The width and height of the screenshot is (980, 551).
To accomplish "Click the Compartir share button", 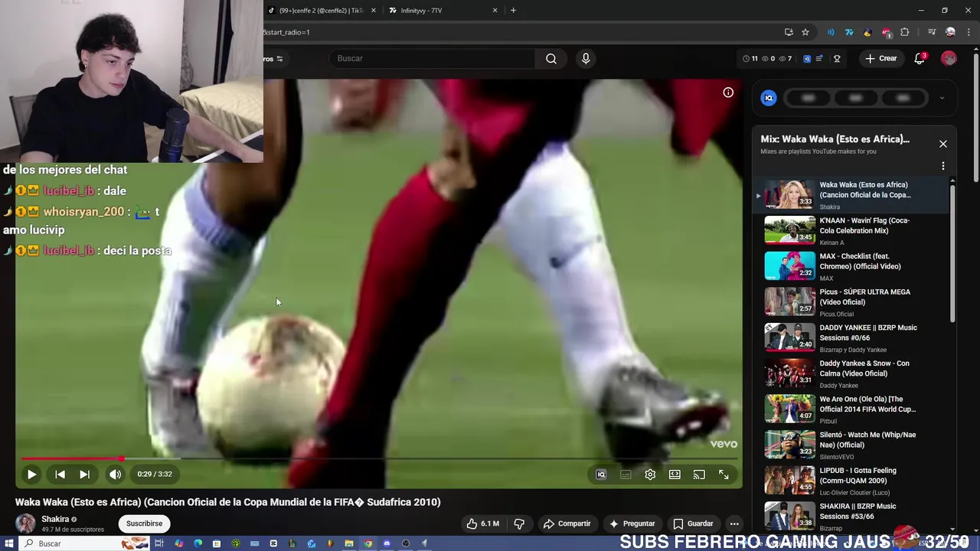I will pyautogui.click(x=567, y=523).
